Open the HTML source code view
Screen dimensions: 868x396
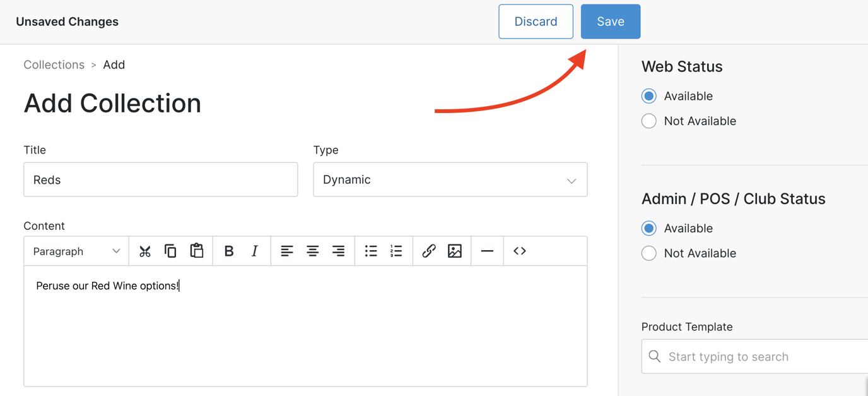519,251
